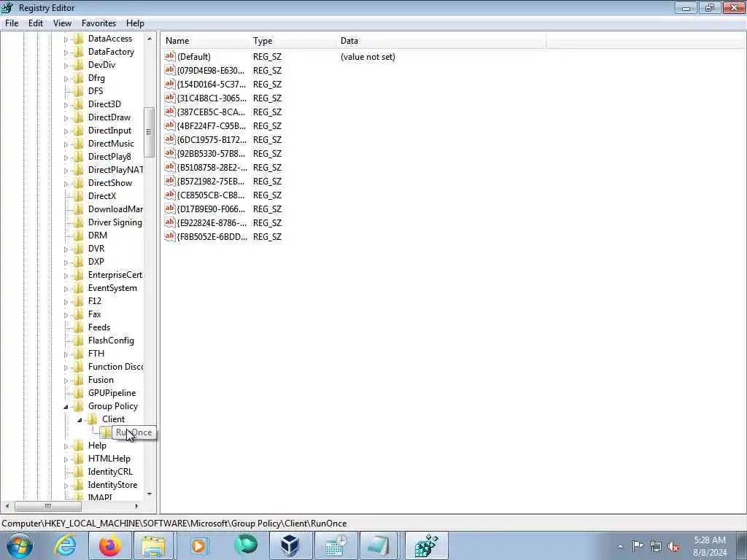Select the {92BB5330-57B8 value name
This screenshot has height=560, width=747.
click(211, 153)
